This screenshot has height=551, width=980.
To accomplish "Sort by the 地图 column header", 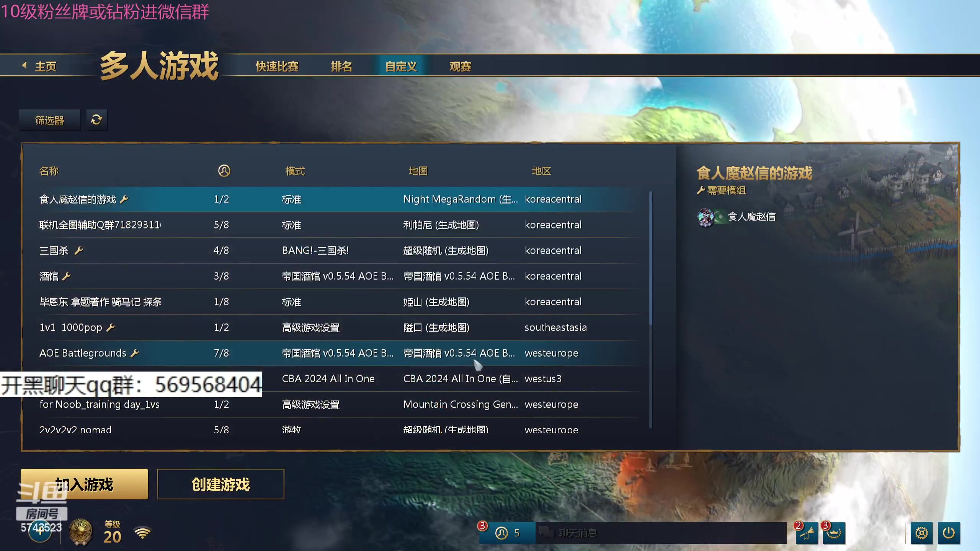I will pyautogui.click(x=418, y=171).
